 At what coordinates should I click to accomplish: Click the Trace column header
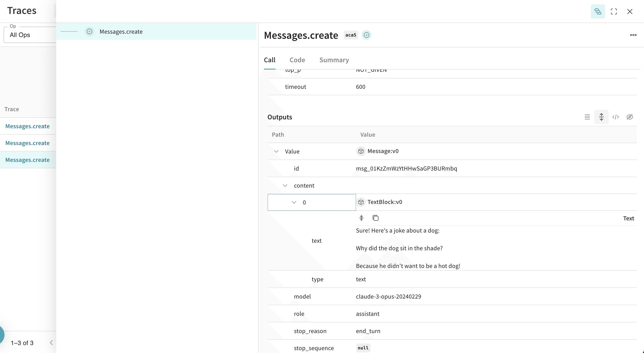click(x=12, y=109)
